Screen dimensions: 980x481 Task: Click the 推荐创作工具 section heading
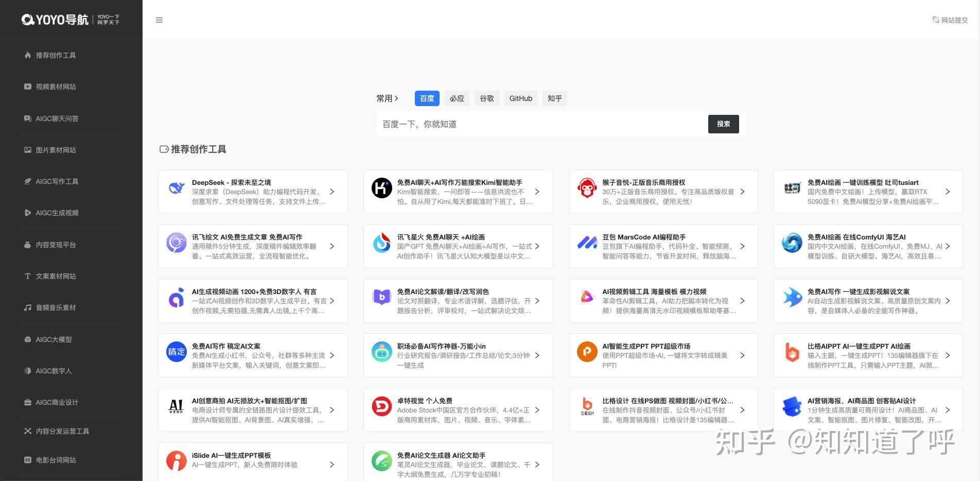(x=193, y=149)
